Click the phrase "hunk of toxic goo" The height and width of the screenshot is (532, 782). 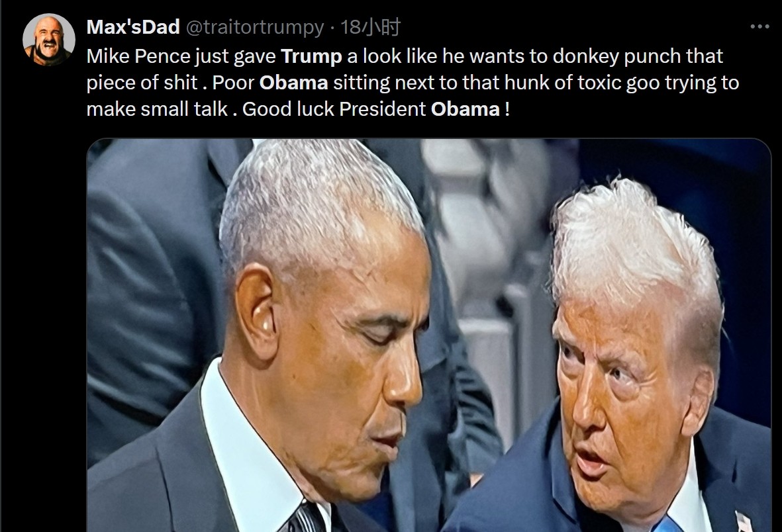point(582,83)
